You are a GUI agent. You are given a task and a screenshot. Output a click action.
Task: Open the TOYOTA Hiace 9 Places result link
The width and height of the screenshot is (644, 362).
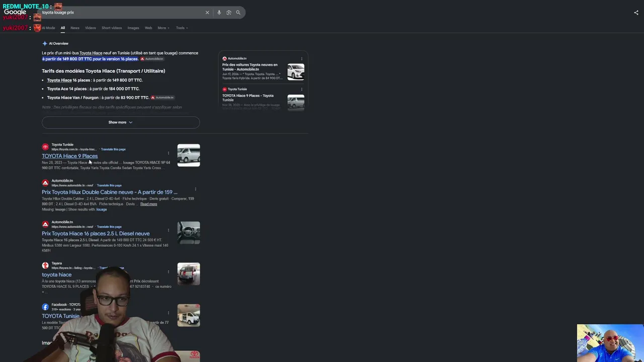70,156
